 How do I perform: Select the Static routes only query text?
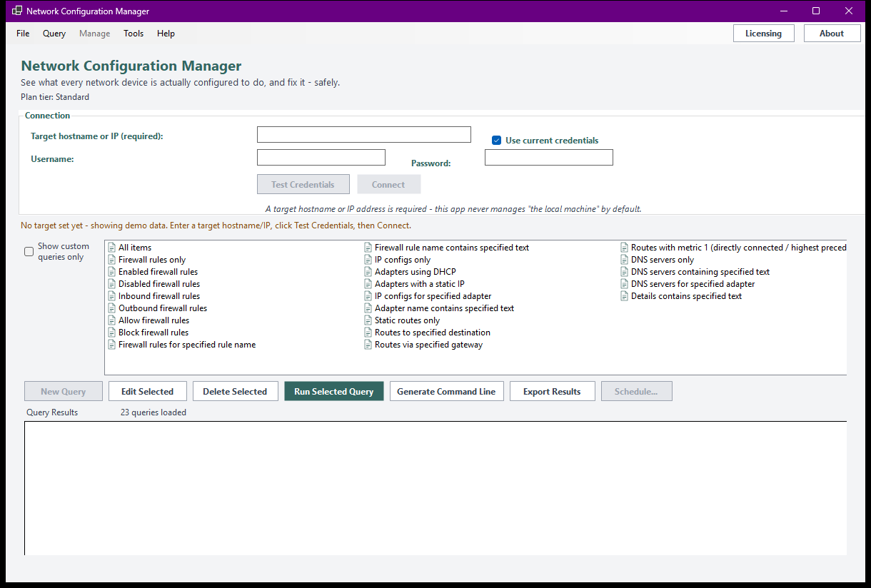pyautogui.click(x=408, y=320)
